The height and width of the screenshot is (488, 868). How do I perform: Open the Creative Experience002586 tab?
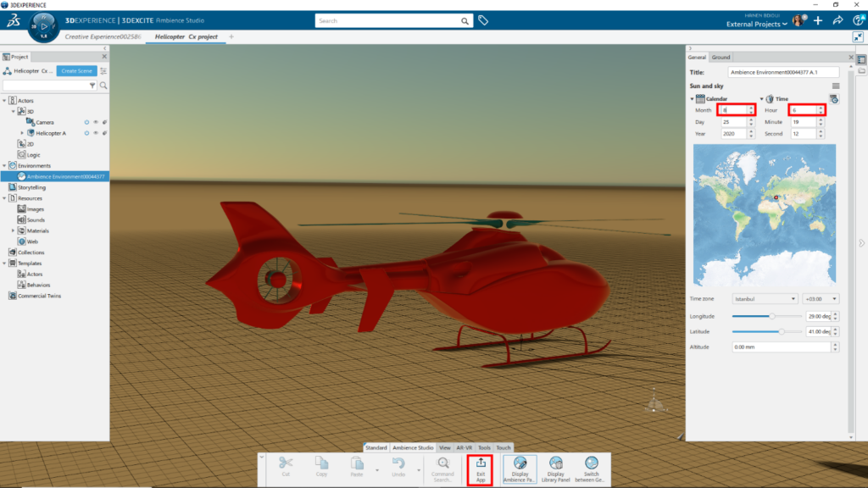tap(103, 36)
